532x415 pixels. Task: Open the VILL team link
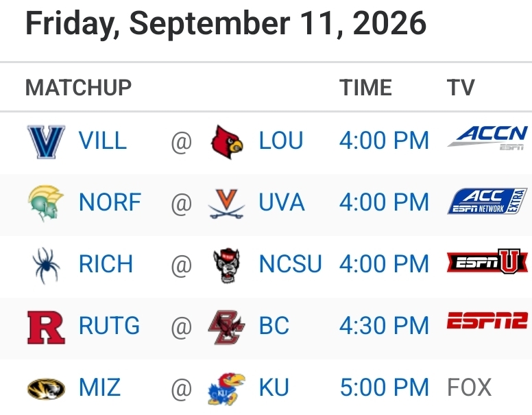(103, 141)
